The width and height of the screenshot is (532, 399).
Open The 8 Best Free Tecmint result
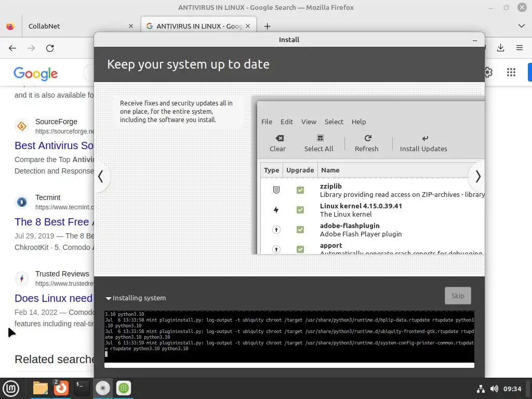54,222
